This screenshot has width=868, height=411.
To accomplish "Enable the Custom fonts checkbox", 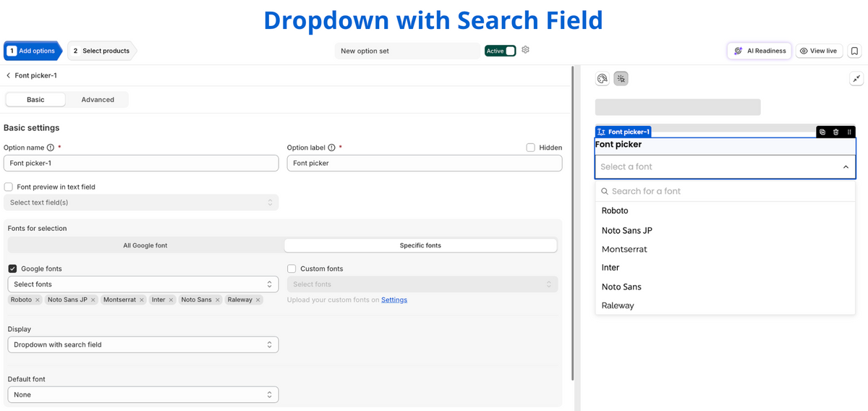I will [x=292, y=268].
